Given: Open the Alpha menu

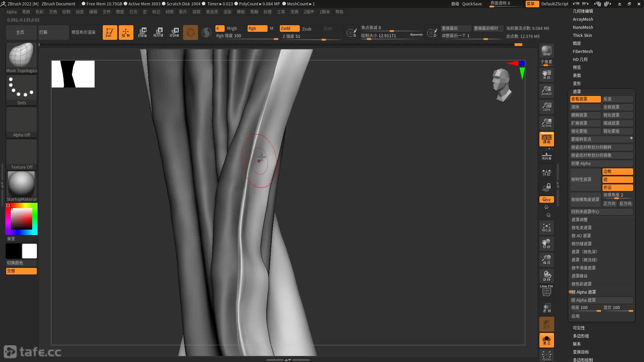Looking at the screenshot, I should [11, 12].
